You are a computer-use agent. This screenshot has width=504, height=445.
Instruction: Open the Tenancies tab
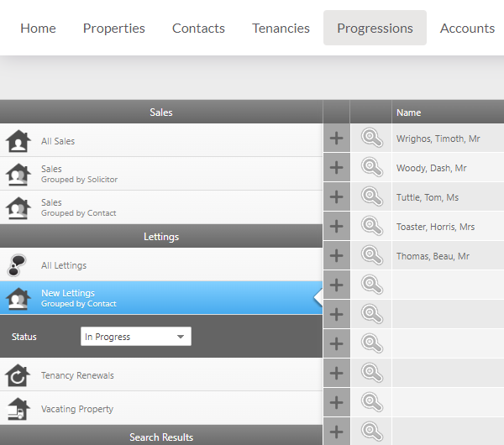point(281,29)
